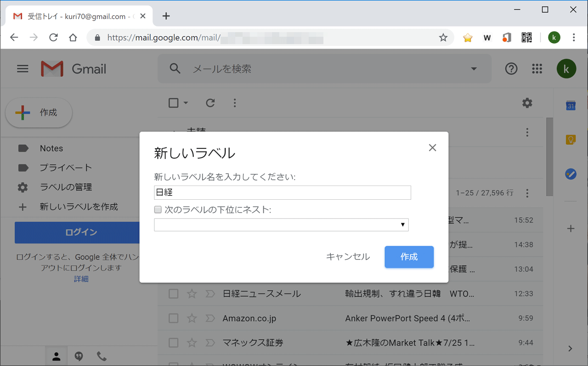Select checkbox for Amazon.co.jp email
This screenshot has height=366, width=588.
(173, 318)
